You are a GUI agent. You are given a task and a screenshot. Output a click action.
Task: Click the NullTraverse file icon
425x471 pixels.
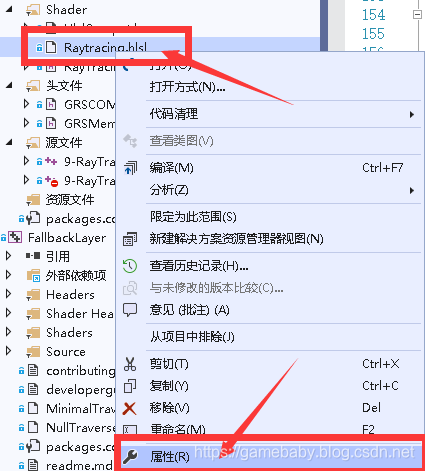33,427
